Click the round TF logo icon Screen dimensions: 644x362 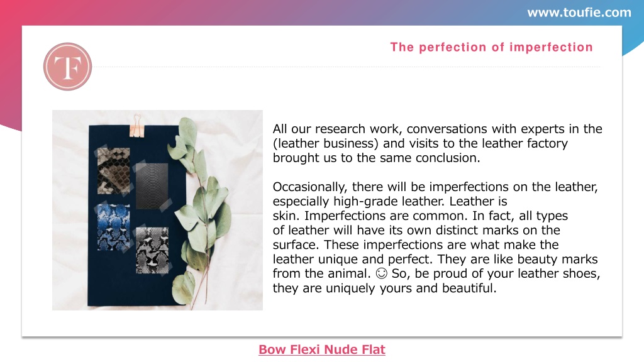pos(68,67)
